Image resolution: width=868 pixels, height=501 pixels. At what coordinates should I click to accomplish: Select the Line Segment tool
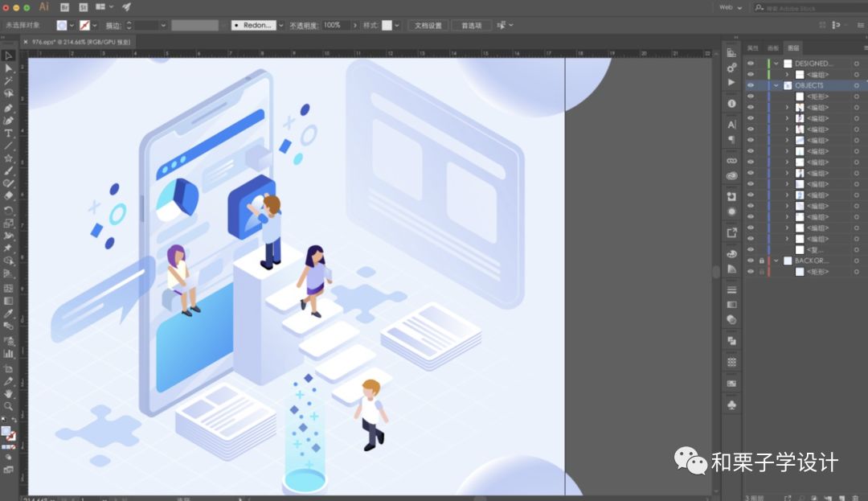8,146
